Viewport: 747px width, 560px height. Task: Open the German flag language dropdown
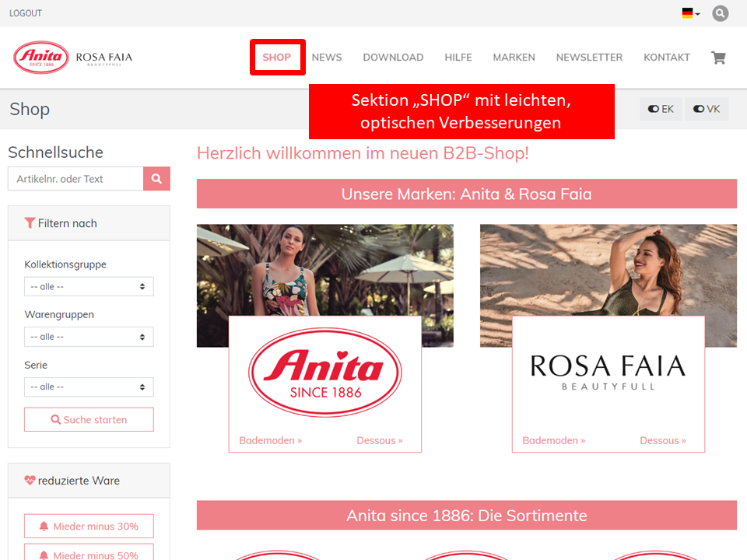(x=690, y=13)
